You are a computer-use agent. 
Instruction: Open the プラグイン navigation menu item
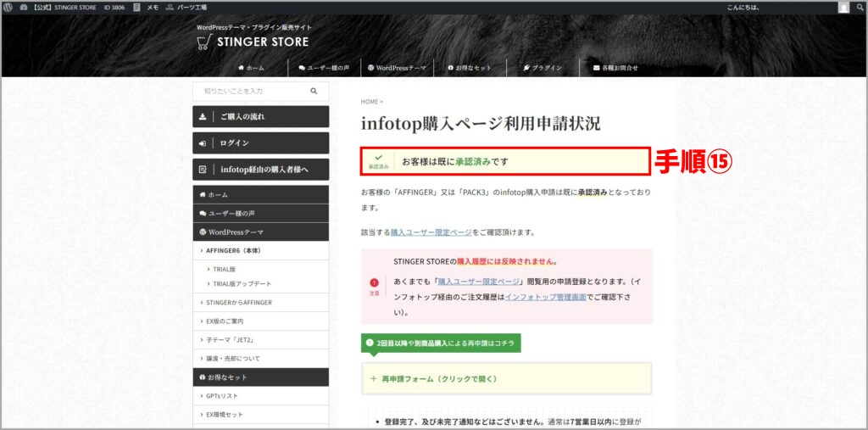pyautogui.click(x=542, y=67)
